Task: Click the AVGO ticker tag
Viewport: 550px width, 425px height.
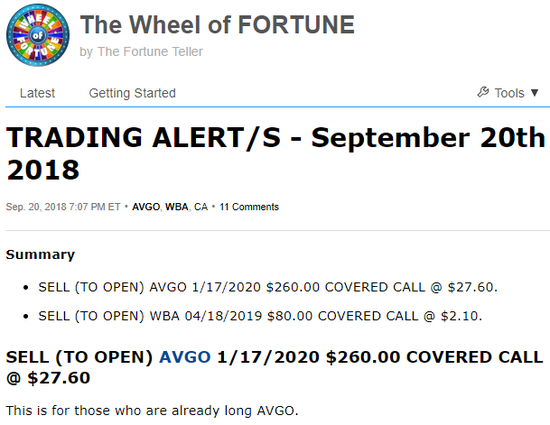Action: click(146, 207)
